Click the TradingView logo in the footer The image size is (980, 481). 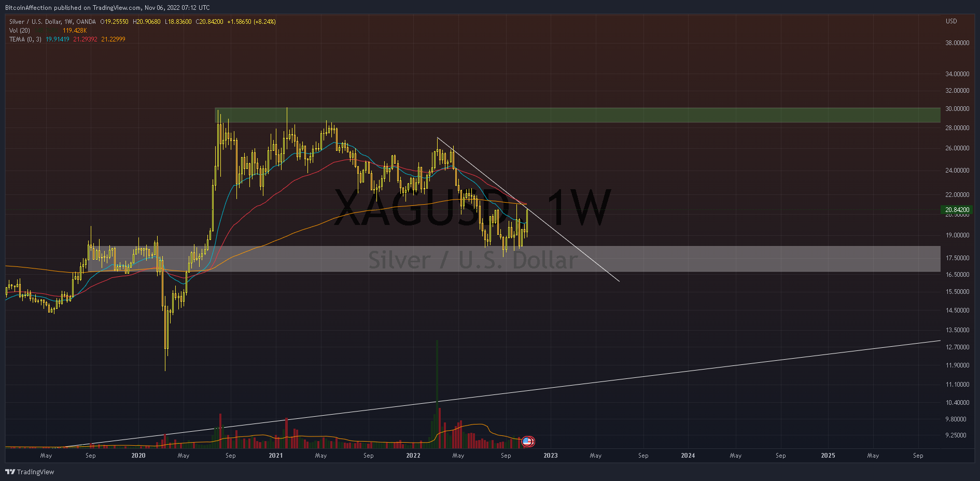point(30,472)
